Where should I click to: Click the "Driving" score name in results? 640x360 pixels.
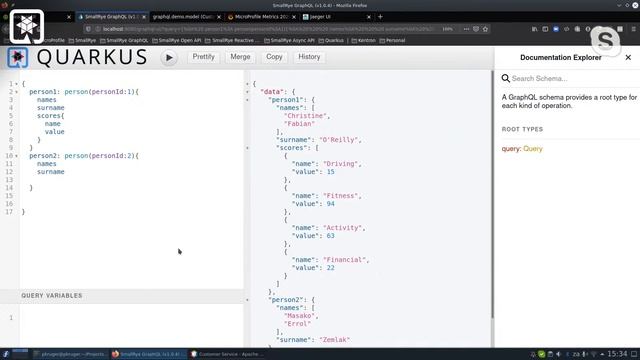(340, 164)
